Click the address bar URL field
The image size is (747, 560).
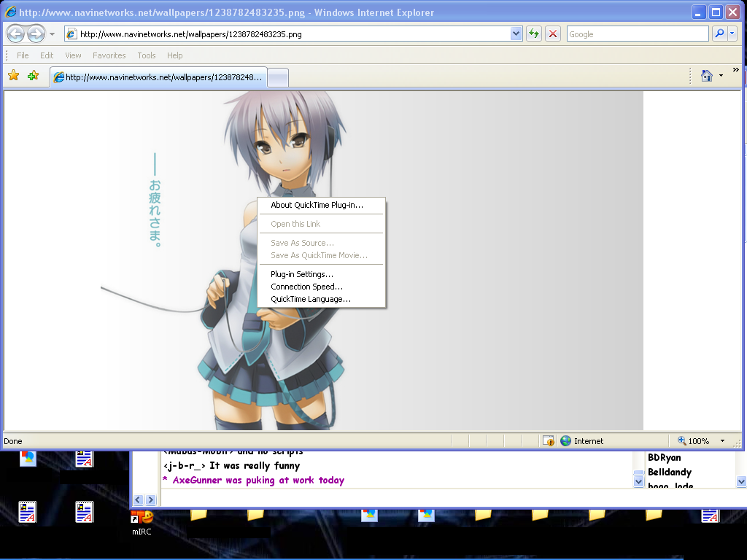(294, 34)
